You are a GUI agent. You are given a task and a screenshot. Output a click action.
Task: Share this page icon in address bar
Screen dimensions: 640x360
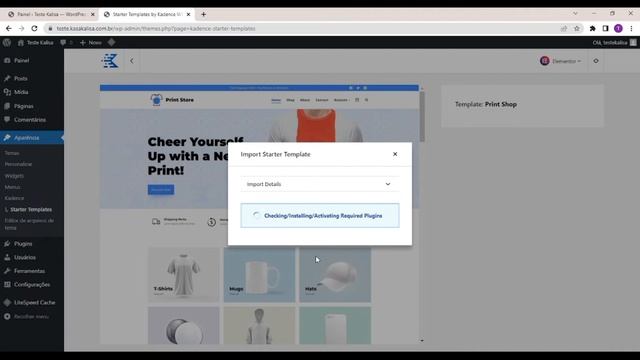(x=564, y=29)
